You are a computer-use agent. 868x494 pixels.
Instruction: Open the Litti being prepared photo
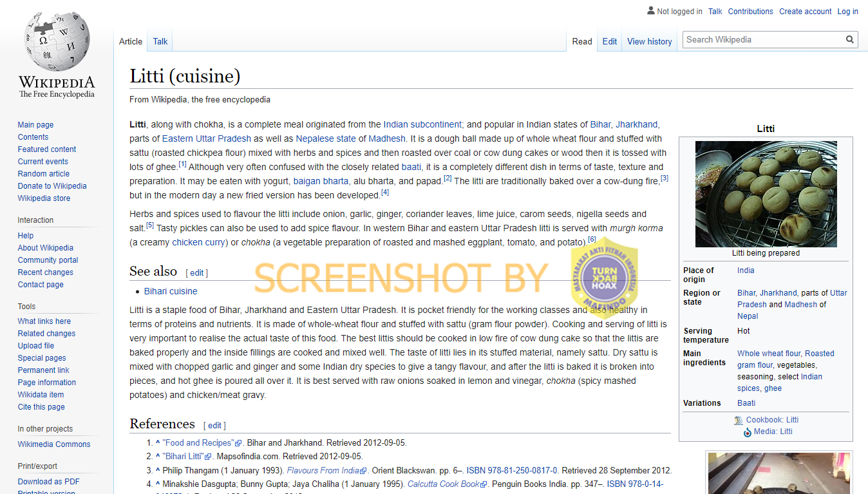[x=766, y=195]
